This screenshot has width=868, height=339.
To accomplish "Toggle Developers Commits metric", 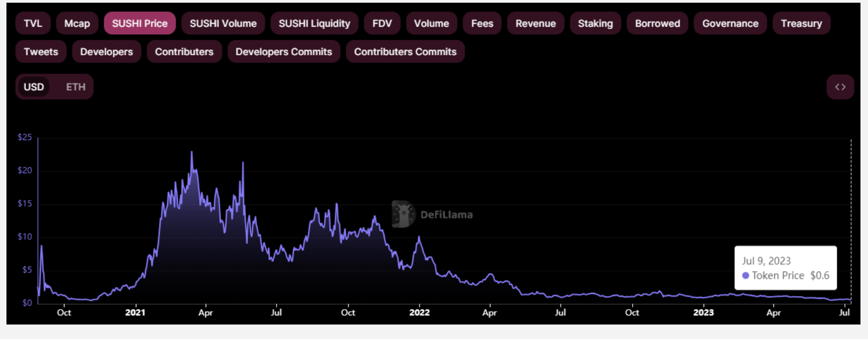I will coord(284,52).
